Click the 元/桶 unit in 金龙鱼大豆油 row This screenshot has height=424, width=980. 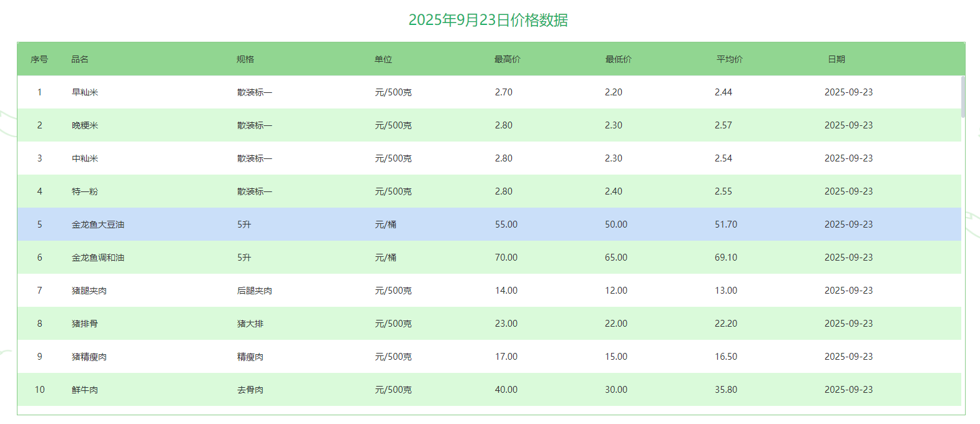pos(386,224)
